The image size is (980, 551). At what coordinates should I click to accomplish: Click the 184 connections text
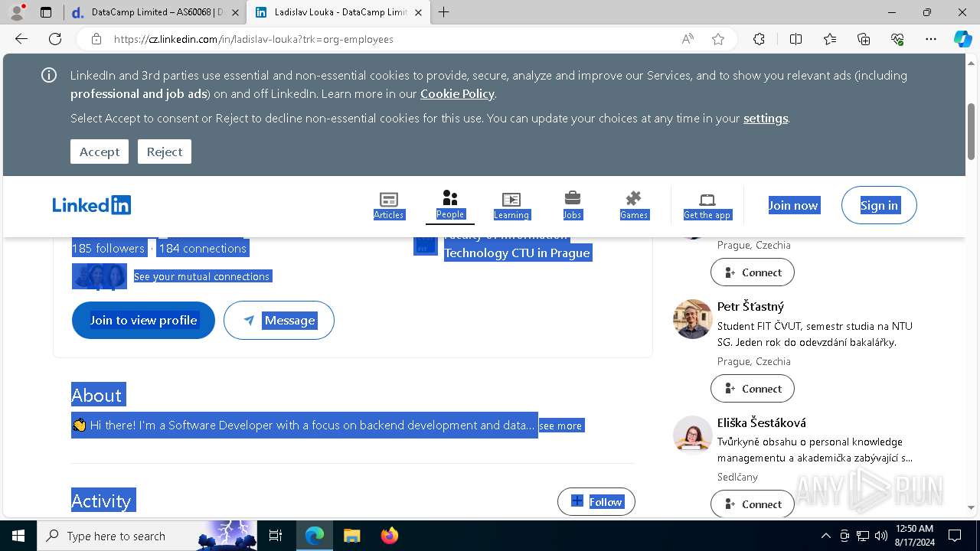(x=203, y=248)
